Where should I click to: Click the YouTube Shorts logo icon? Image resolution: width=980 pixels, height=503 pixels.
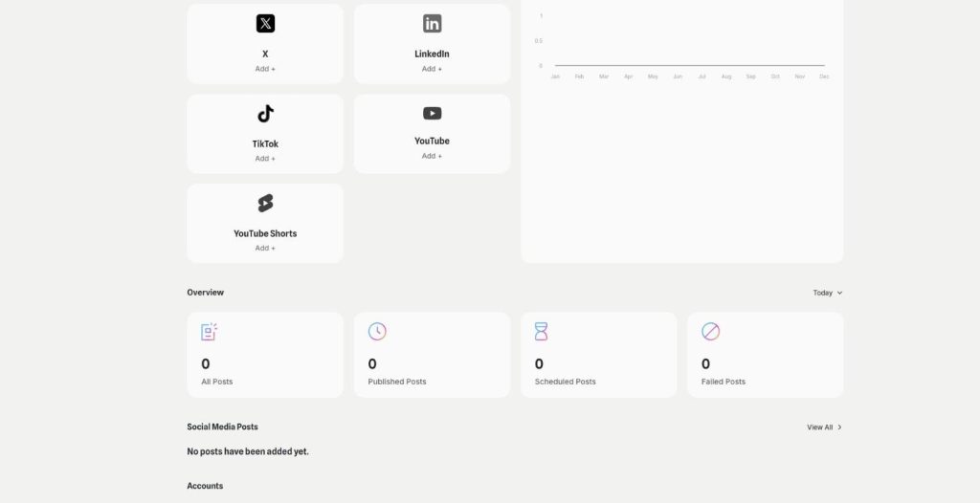265,203
